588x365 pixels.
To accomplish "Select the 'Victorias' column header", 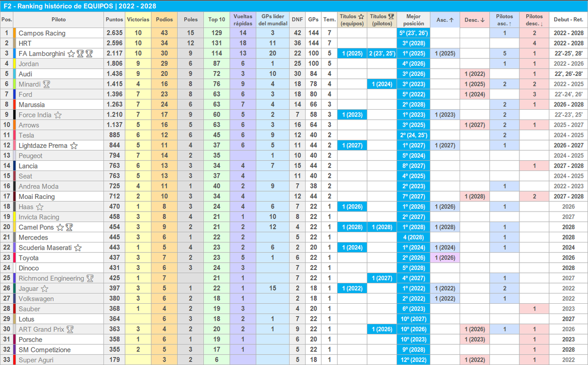I will click(138, 20).
